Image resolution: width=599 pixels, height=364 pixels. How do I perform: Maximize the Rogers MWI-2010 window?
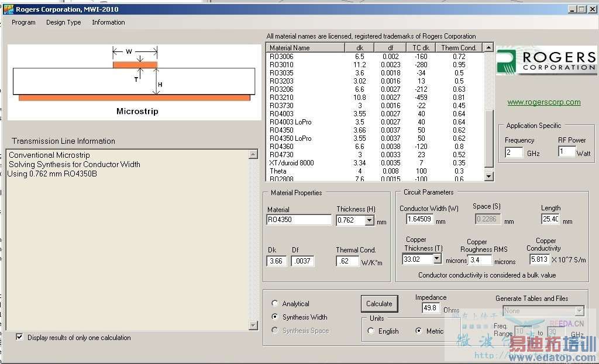click(581, 9)
